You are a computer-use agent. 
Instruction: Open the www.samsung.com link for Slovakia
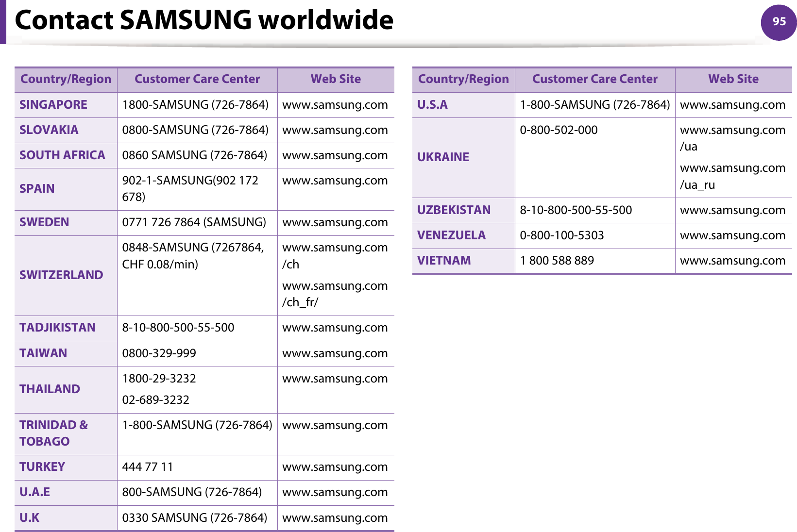click(335, 131)
